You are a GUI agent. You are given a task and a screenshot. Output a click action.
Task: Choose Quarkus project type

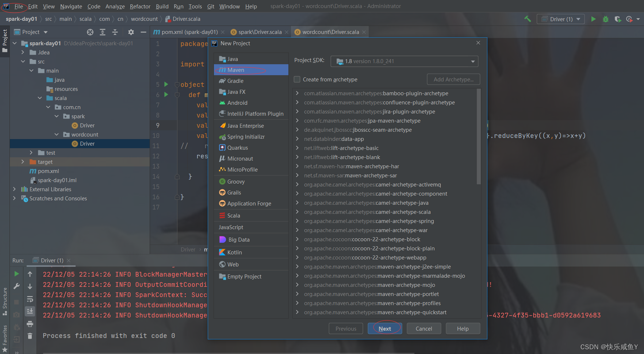(x=251, y=148)
